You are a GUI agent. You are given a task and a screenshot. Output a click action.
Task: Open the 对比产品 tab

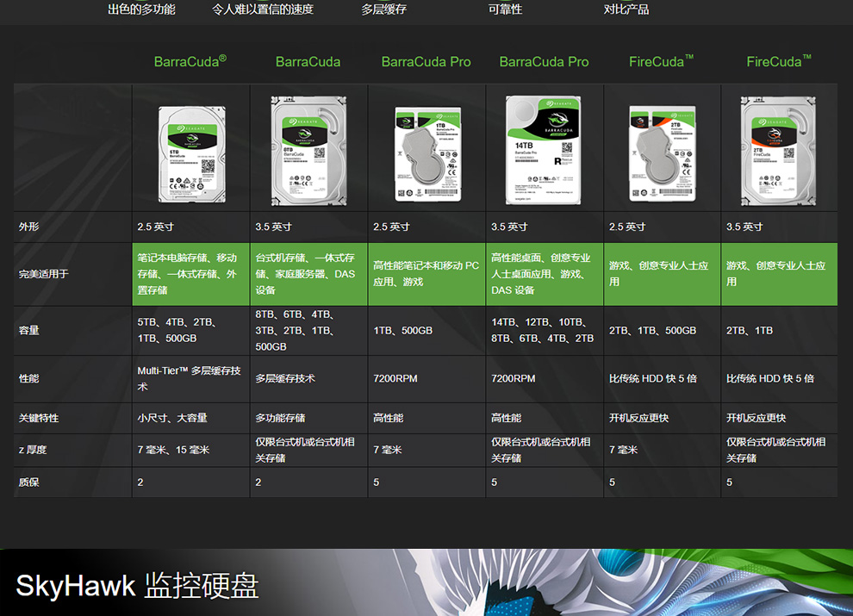tap(626, 9)
